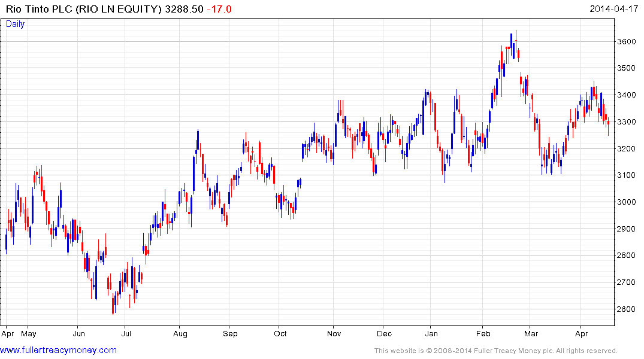Click the 'Nov' month label
The image size is (644, 359).
coord(334,334)
